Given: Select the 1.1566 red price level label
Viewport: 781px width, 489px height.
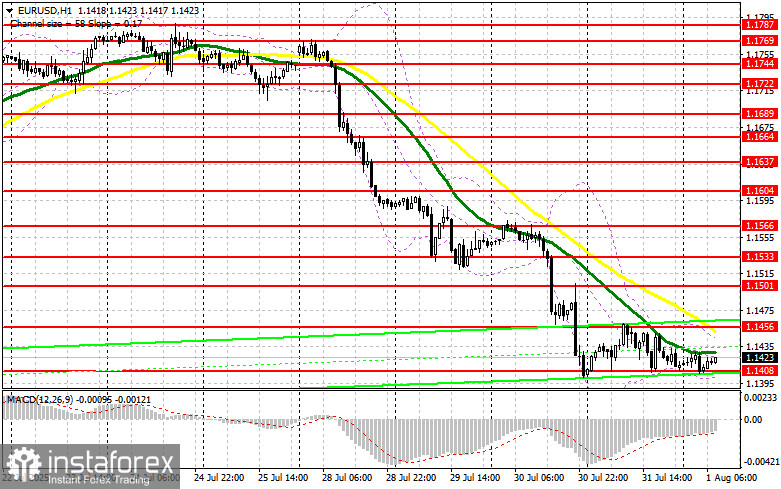Looking at the screenshot, I should pos(760,226).
